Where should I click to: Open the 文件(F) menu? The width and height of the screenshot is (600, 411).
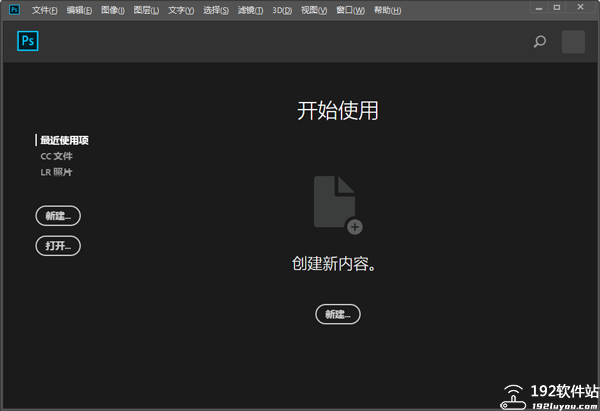coord(46,10)
